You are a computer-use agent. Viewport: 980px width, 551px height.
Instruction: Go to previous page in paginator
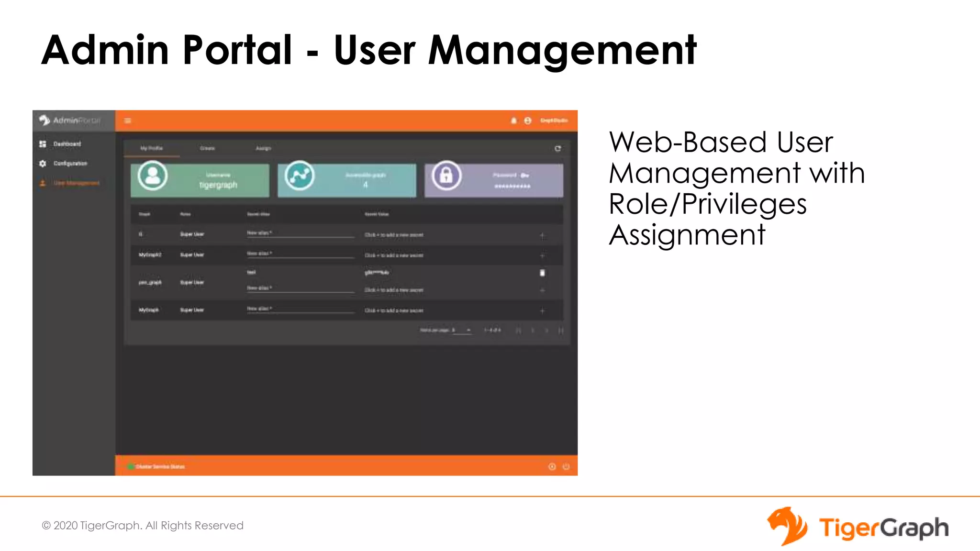point(533,331)
